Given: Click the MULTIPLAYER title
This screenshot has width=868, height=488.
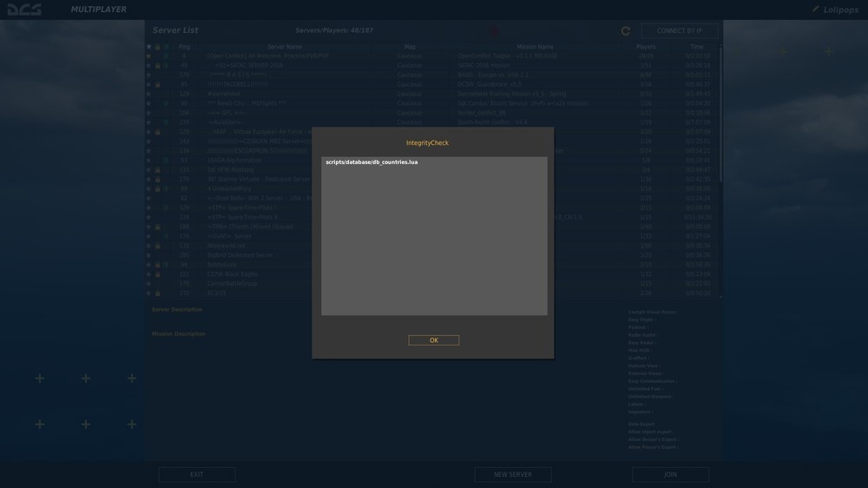Looking at the screenshot, I should (99, 10).
